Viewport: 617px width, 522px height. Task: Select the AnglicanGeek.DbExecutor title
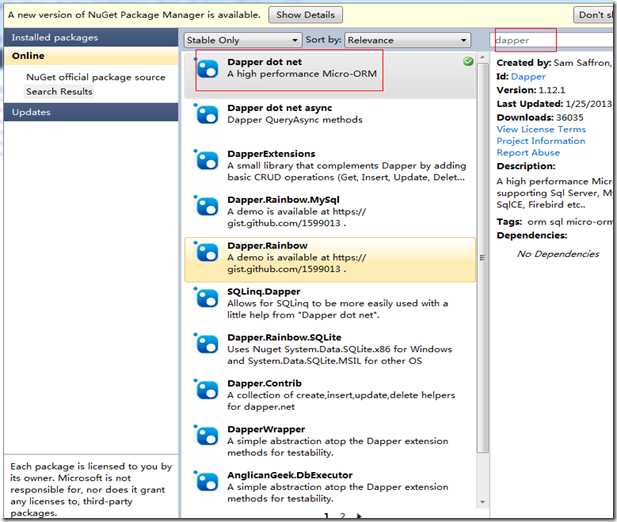pos(290,475)
